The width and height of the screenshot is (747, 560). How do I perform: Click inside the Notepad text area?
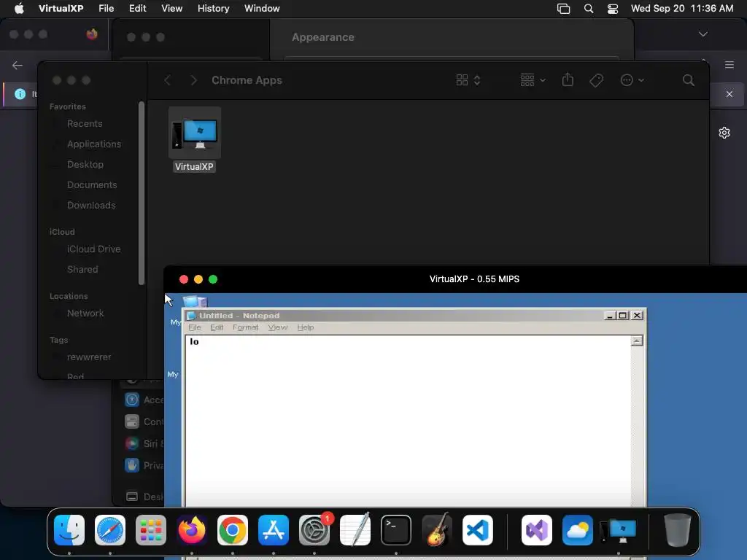409,421
